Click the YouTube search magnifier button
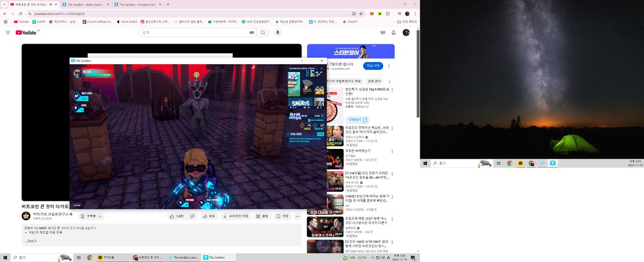 (x=263, y=33)
